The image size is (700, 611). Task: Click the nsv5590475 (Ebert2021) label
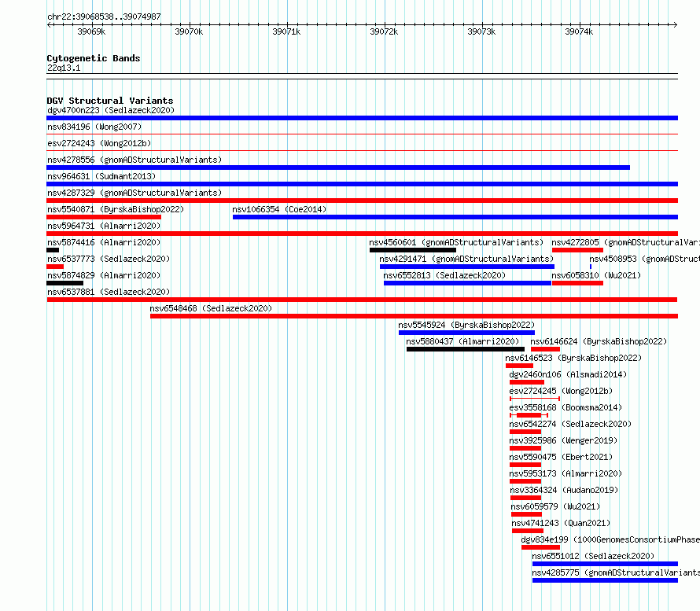click(x=561, y=457)
